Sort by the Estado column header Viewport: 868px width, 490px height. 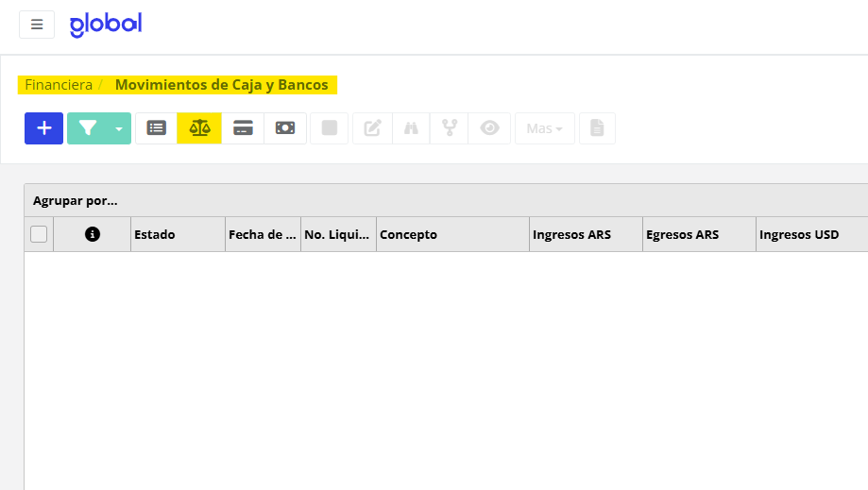click(x=178, y=234)
